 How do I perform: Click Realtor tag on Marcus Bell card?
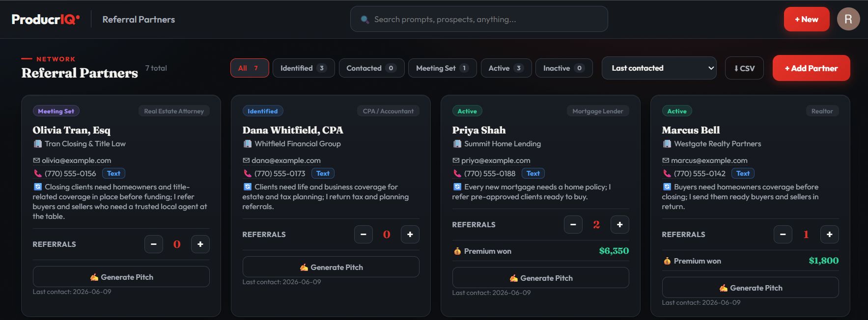(822, 111)
